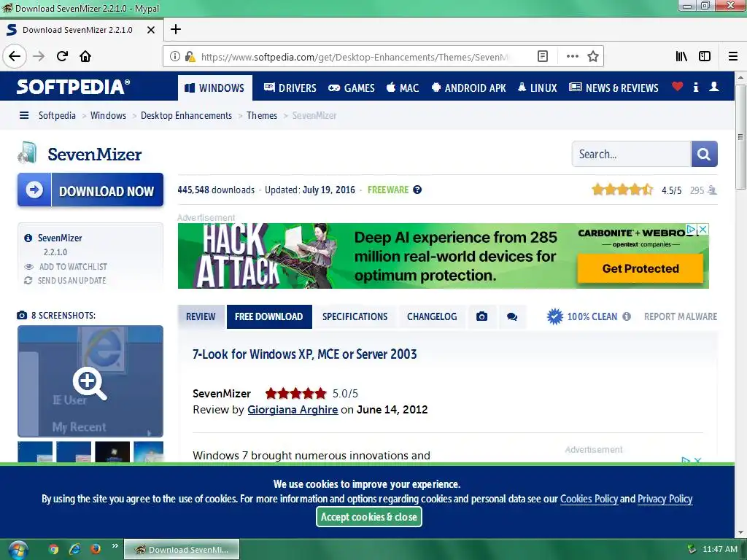
Task: Open the Changelog tab
Action: pyautogui.click(x=432, y=316)
